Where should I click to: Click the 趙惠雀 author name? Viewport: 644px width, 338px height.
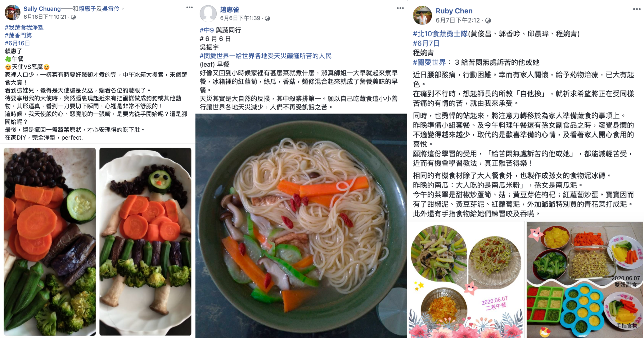click(230, 10)
